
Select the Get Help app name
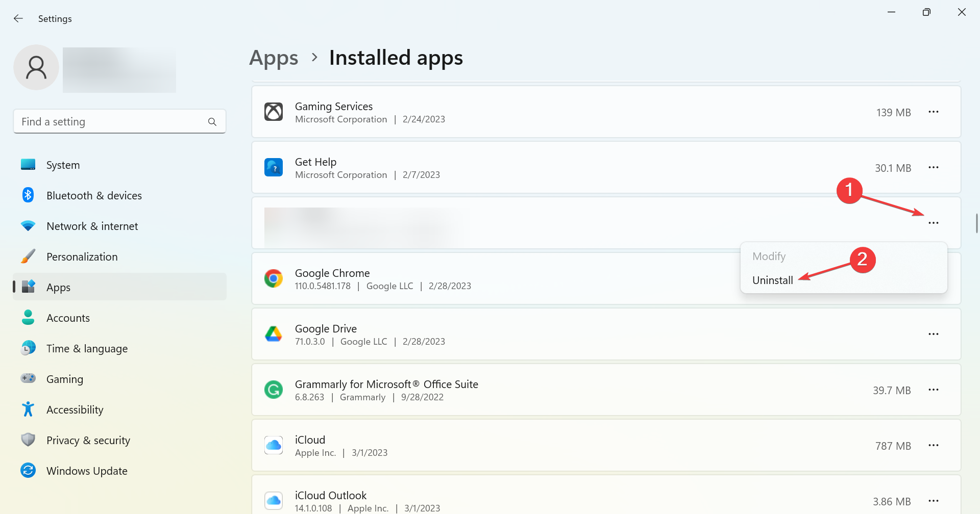[315, 162]
